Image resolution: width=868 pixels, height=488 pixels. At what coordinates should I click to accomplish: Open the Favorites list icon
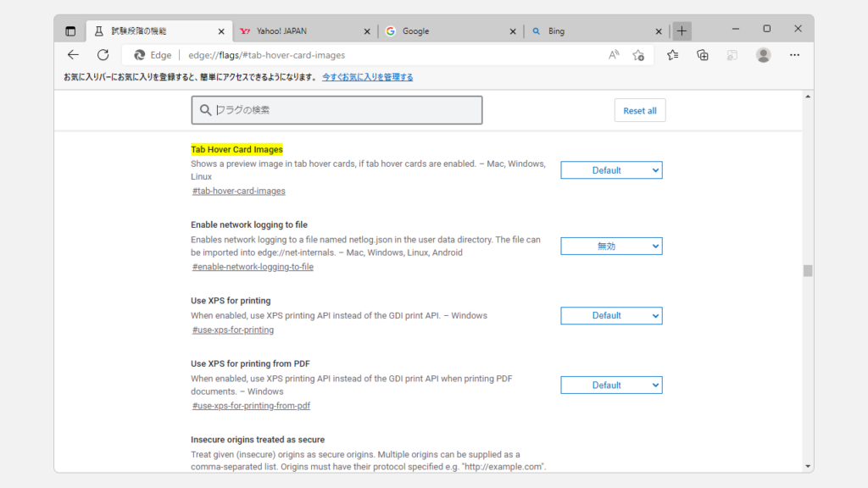click(672, 55)
